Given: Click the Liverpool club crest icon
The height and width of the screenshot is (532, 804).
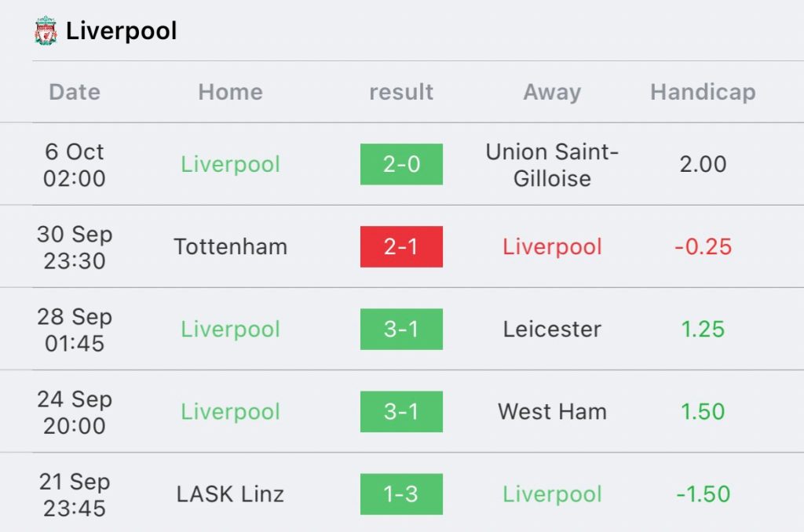Looking at the screenshot, I should click(x=46, y=31).
